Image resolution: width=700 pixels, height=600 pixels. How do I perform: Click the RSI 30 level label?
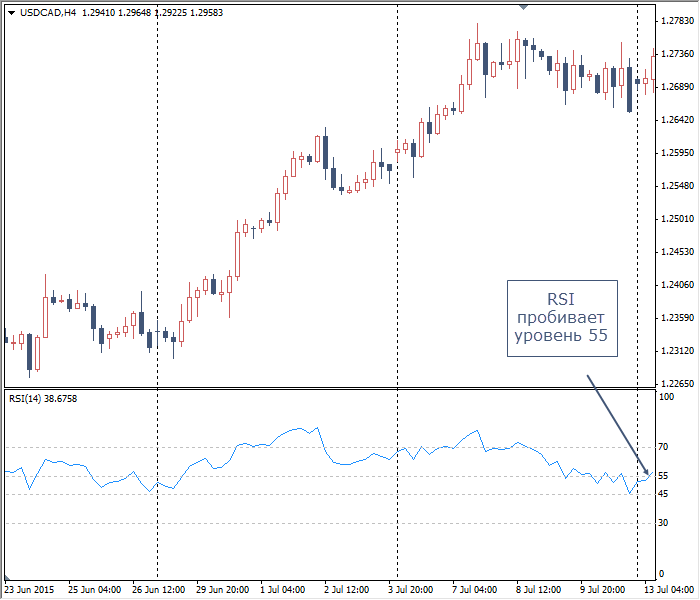[x=663, y=523]
